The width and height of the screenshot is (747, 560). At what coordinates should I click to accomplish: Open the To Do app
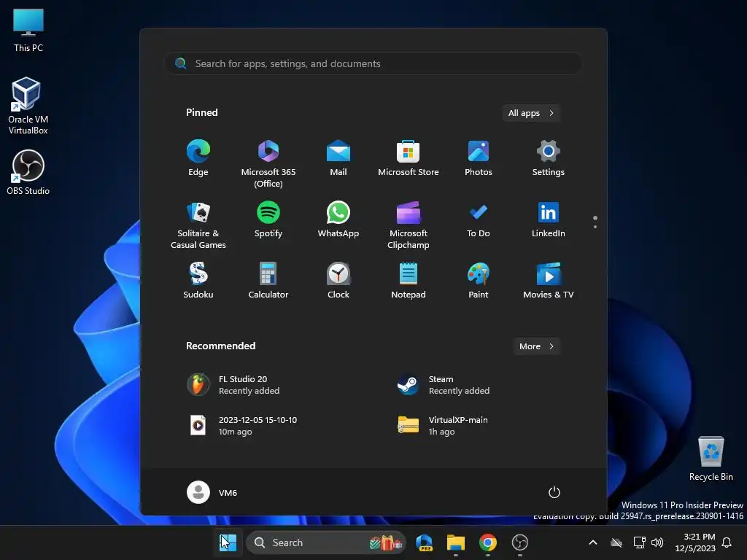tap(479, 219)
